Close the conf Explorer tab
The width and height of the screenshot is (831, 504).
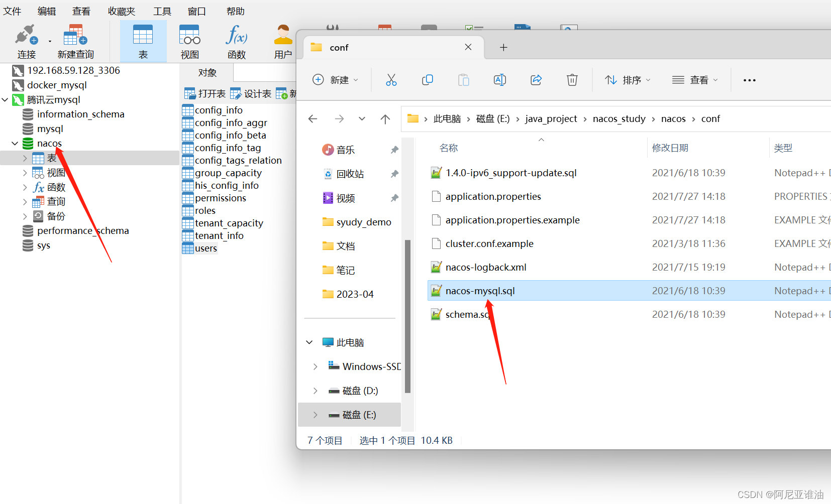point(468,47)
